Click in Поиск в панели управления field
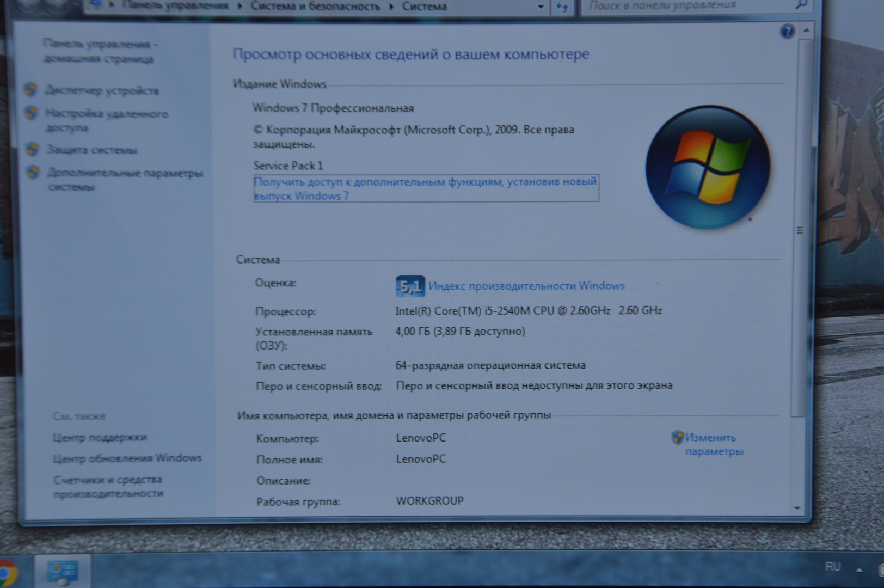Viewport: 884px width, 588px height. (686, 5)
